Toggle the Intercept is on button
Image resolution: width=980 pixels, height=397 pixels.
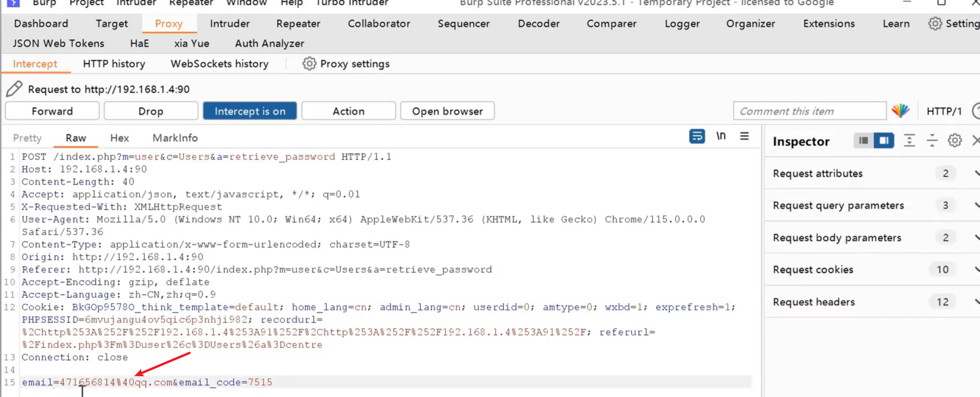pyautogui.click(x=250, y=111)
